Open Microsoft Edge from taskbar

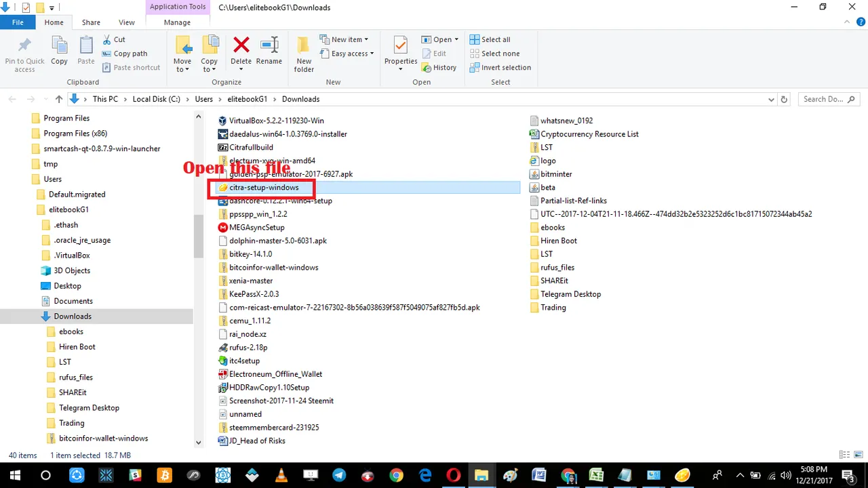(x=425, y=475)
